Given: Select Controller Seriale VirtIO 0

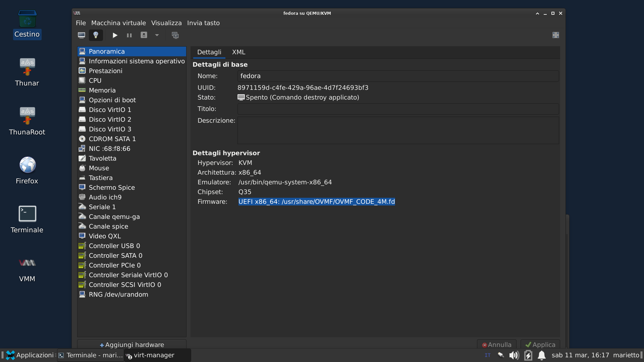Looking at the screenshot, I should click(x=132, y=275).
